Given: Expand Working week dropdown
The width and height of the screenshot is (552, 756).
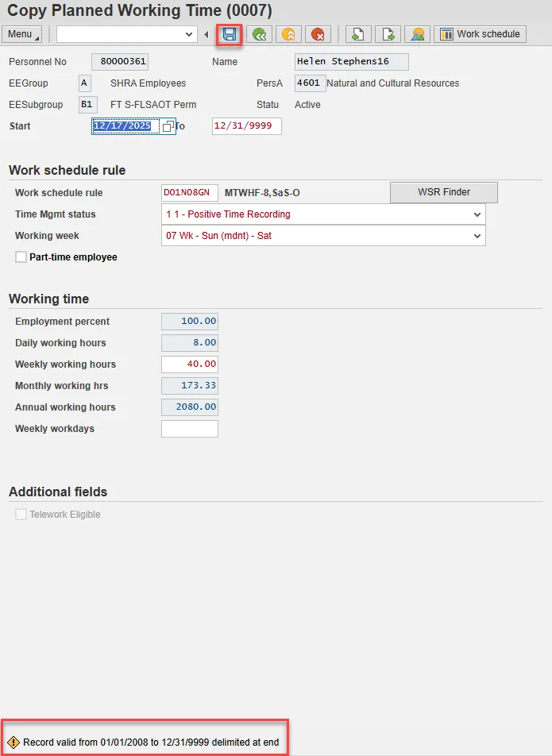Looking at the screenshot, I should pos(477,236).
